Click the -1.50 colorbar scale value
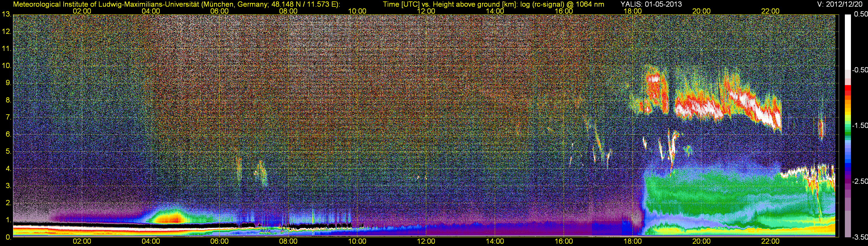Image resolution: width=868 pixels, height=246 pixels. tap(860, 125)
